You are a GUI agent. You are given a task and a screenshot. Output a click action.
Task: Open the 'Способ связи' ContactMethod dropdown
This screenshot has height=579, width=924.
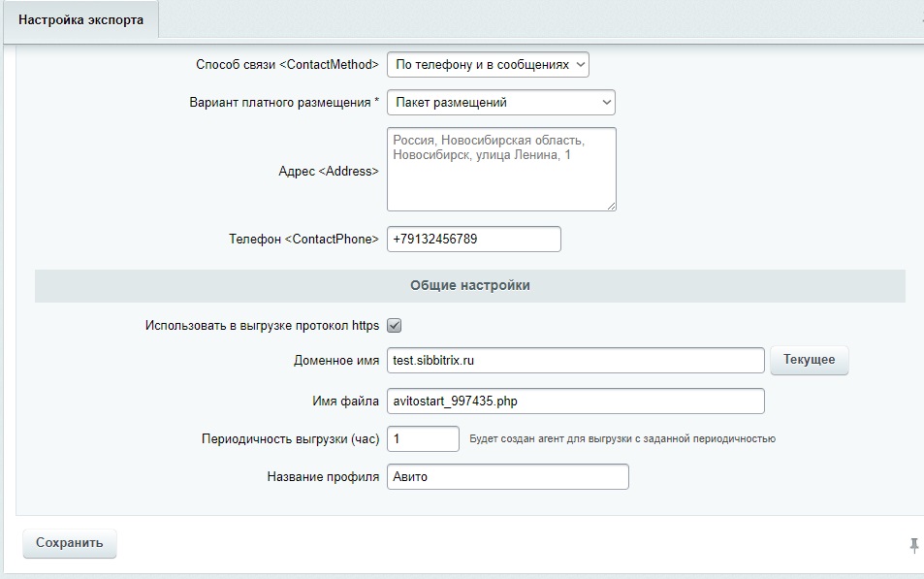[488, 64]
